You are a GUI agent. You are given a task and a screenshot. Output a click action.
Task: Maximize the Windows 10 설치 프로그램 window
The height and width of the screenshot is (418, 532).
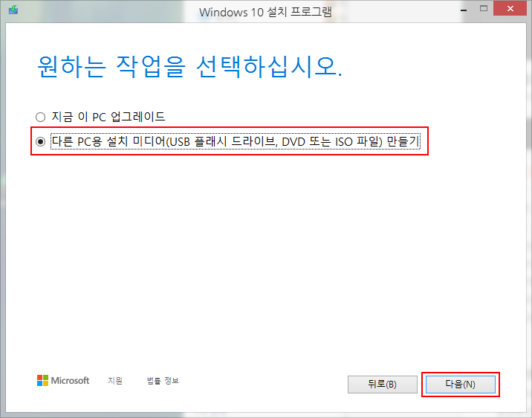pos(484,9)
